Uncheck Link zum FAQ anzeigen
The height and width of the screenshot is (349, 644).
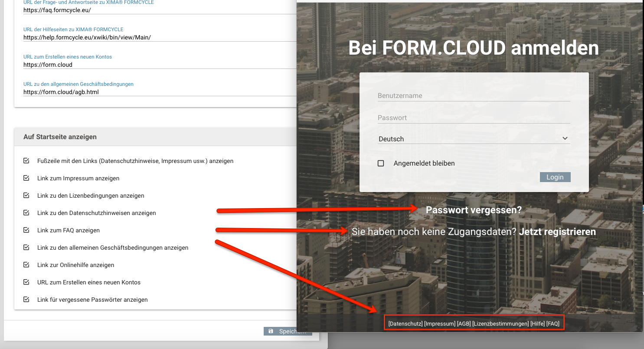(26, 230)
